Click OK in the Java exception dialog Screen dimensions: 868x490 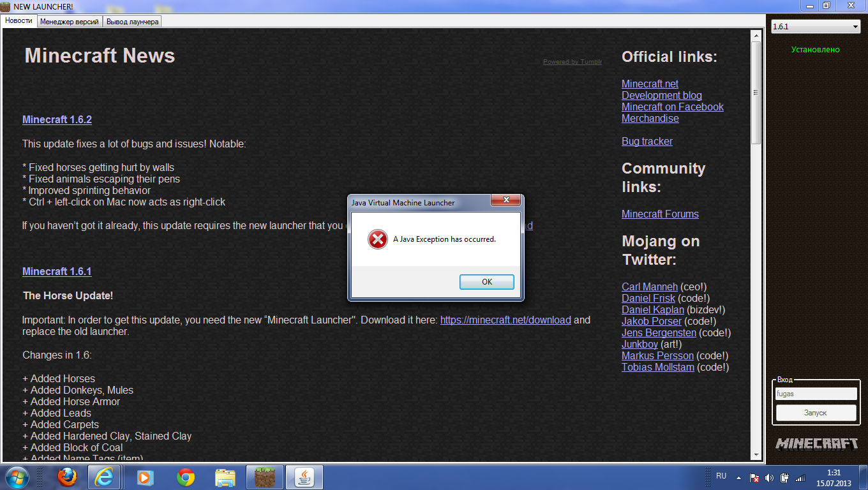coord(487,281)
